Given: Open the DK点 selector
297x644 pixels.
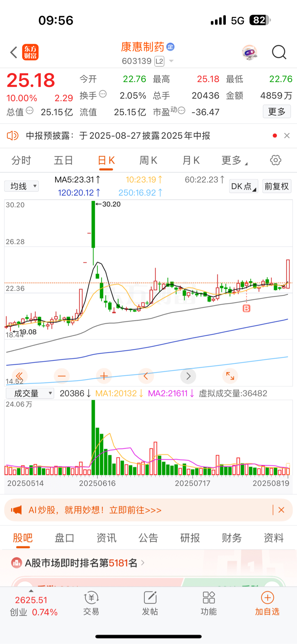Looking at the screenshot, I should tap(244, 186).
